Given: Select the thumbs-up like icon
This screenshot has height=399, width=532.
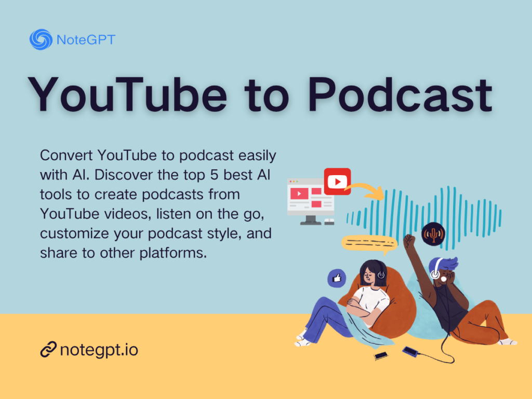Looking at the screenshot, I should pyautogui.click(x=336, y=278).
